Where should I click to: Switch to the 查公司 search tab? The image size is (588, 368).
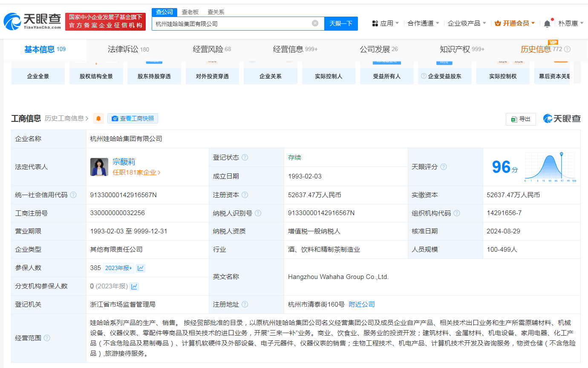coord(164,12)
